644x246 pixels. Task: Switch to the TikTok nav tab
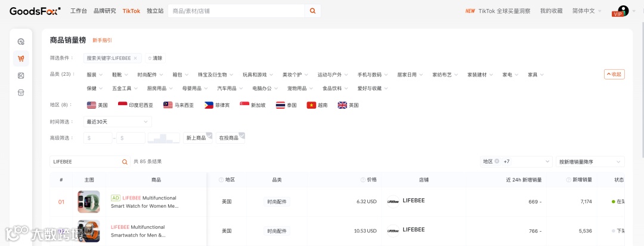(131, 11)
